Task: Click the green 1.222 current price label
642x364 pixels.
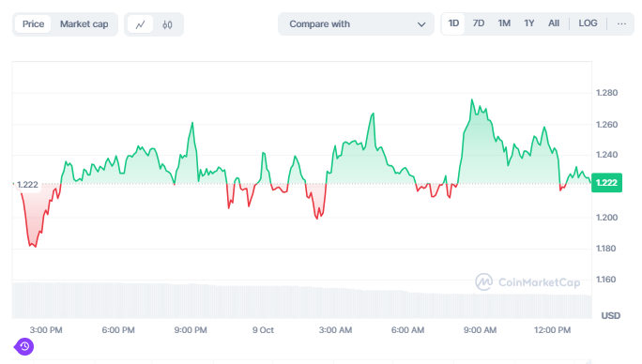Action: (606, 183)
